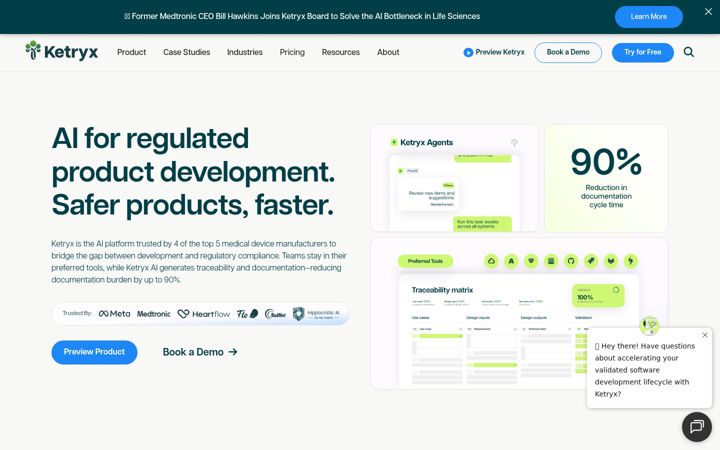The image size is (720, 450).
Task: Click 'Review new items and suggestions' card
Action: [428, 195]
